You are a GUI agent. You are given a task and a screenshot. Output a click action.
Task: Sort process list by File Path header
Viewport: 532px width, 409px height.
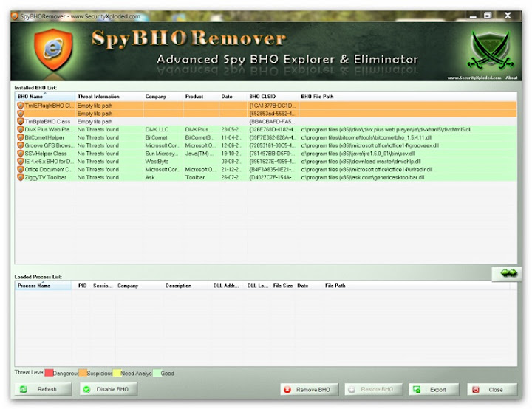(x=415, y=286)
